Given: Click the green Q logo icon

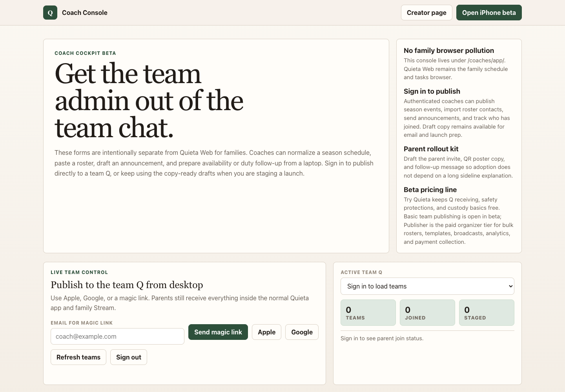Looking at the screenshot, I should [50, 13].
